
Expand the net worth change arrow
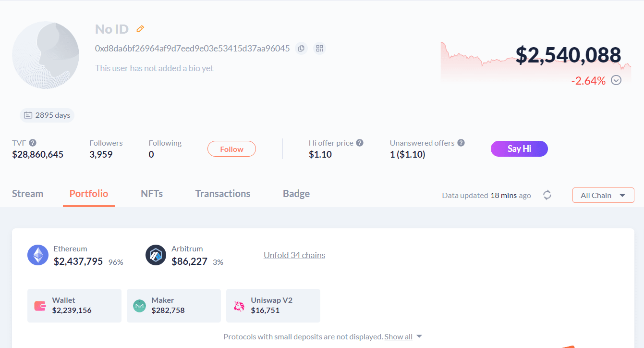(x=616, y=80)
